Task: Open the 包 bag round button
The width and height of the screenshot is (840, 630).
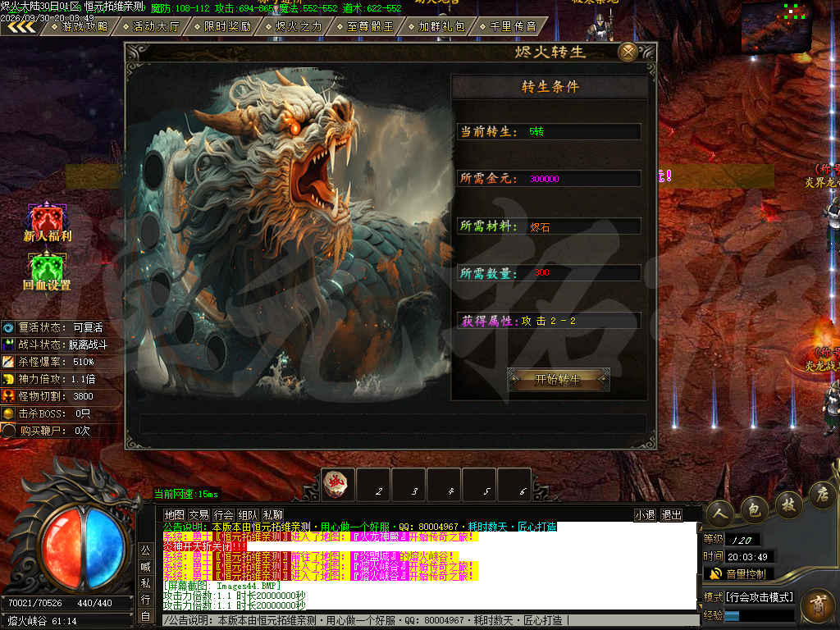Action: (754, 510)
